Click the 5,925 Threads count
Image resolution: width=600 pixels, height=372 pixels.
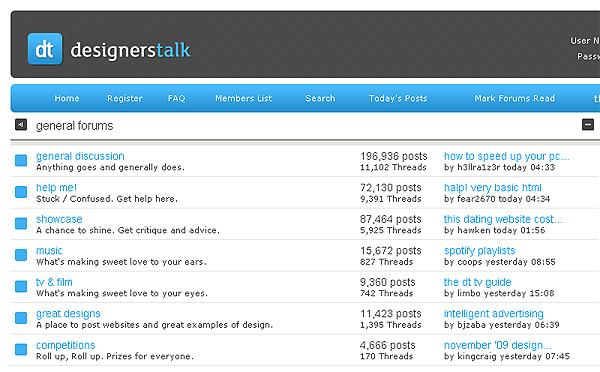point(391,230)
